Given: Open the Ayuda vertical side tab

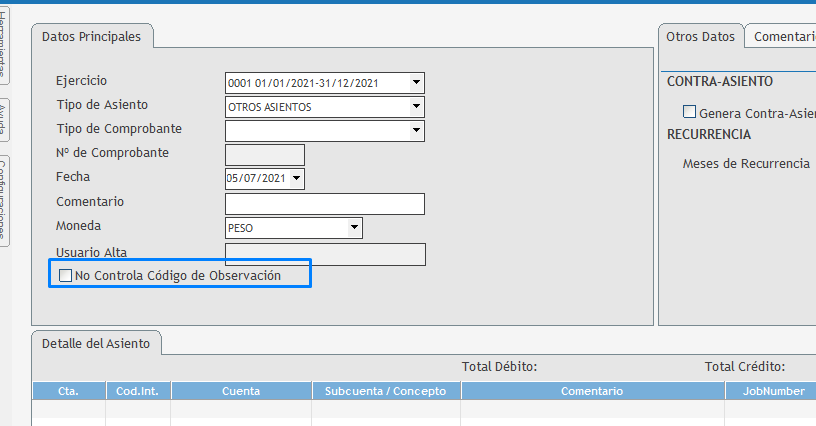Looking at the screenshot, I should click(x=5, y=120).
